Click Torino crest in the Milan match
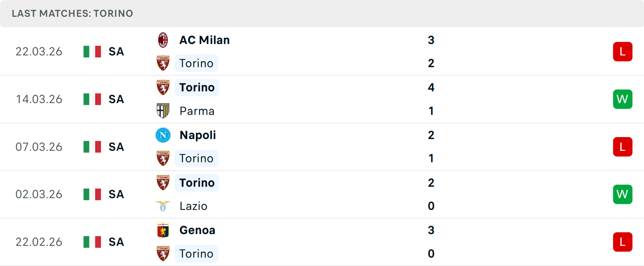 click(x=163, y=63)
